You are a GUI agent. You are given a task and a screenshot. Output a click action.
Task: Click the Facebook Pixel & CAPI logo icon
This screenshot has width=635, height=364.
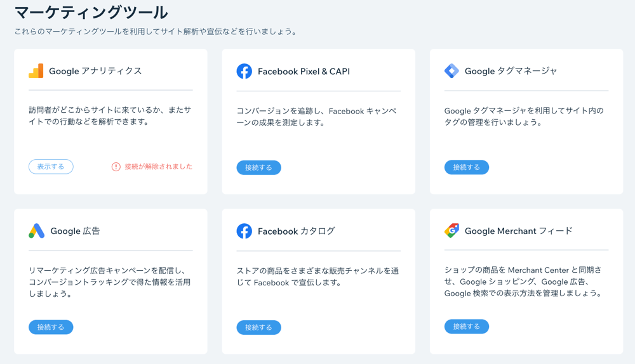pos(244,71)
